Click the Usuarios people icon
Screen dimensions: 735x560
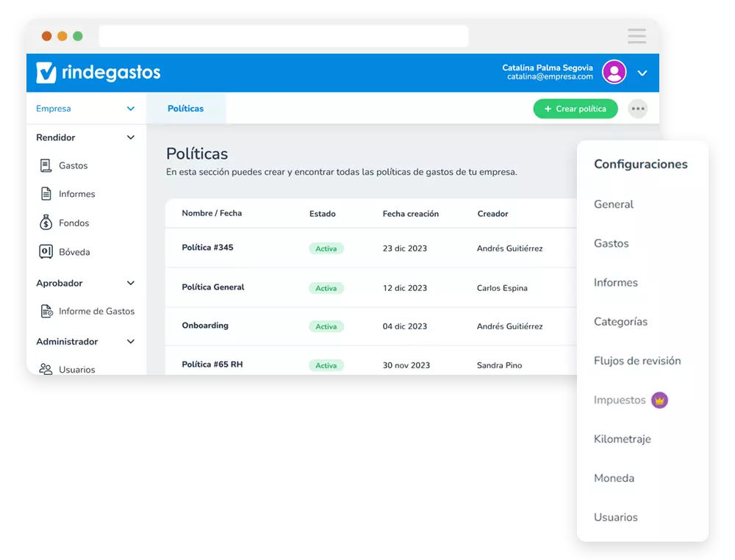[x=46, y=369]
